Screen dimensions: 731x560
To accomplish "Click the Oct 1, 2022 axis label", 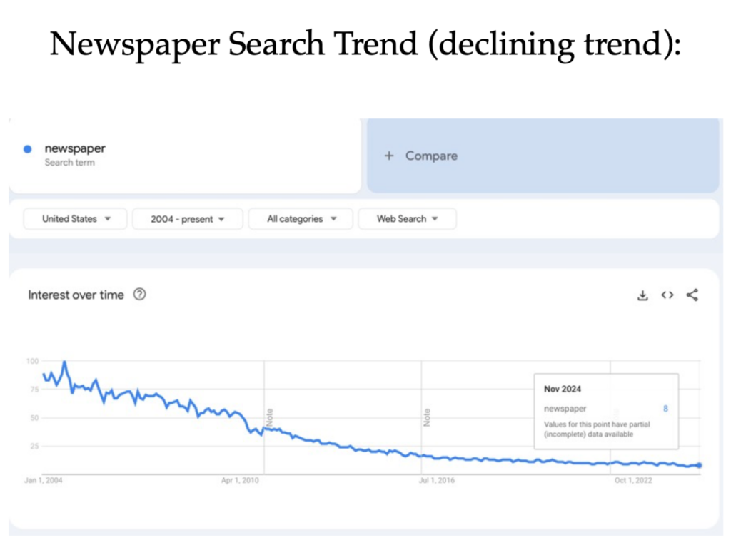I will coord(633,480).
